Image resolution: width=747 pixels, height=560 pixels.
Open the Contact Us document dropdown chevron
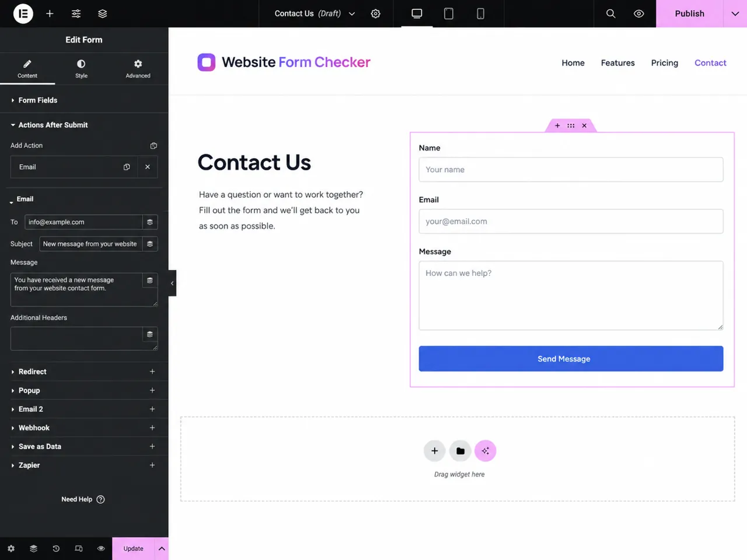pos(352,13)
